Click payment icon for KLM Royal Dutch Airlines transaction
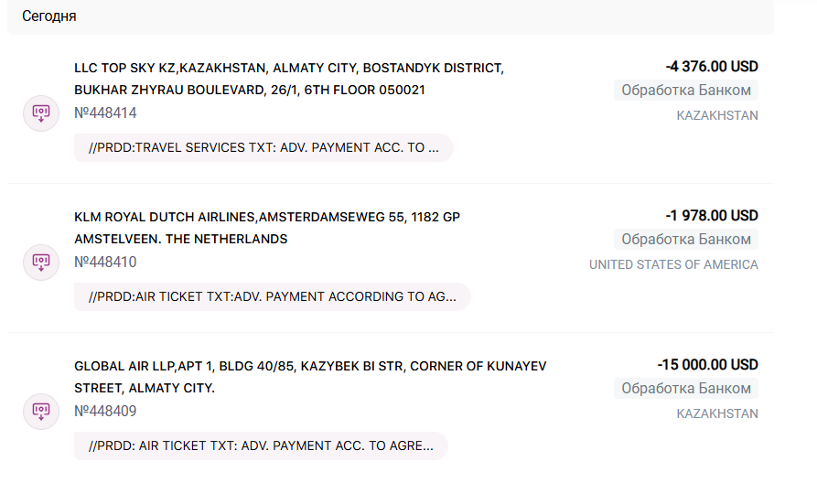817x504 pixels. tap(40, 263)
